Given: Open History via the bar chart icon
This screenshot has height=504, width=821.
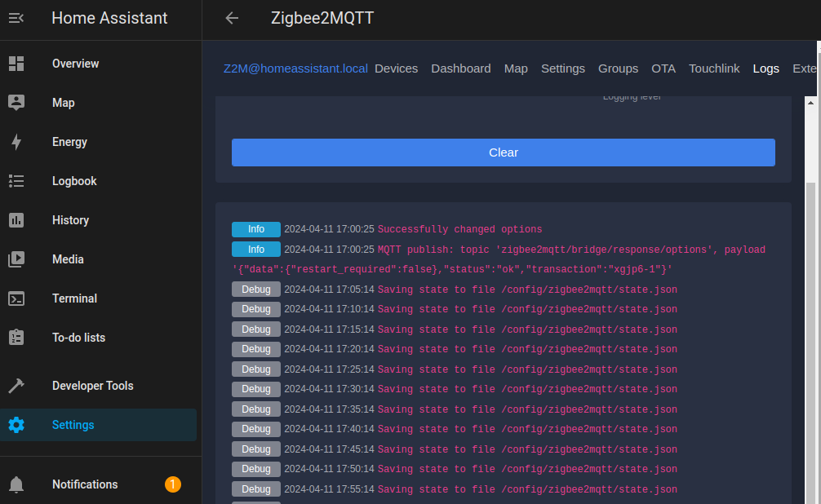Looking at the screenshot, I should tap(16, 219).
